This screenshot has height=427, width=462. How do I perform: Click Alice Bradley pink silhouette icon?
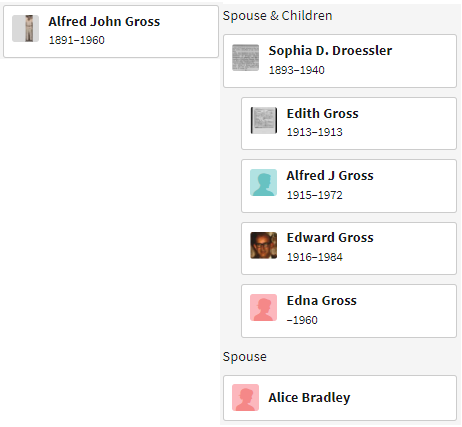[245, 398]
